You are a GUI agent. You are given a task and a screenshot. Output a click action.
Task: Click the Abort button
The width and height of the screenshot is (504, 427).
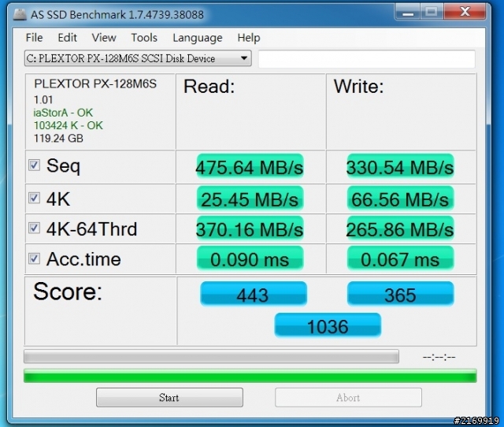click(348, 397)
